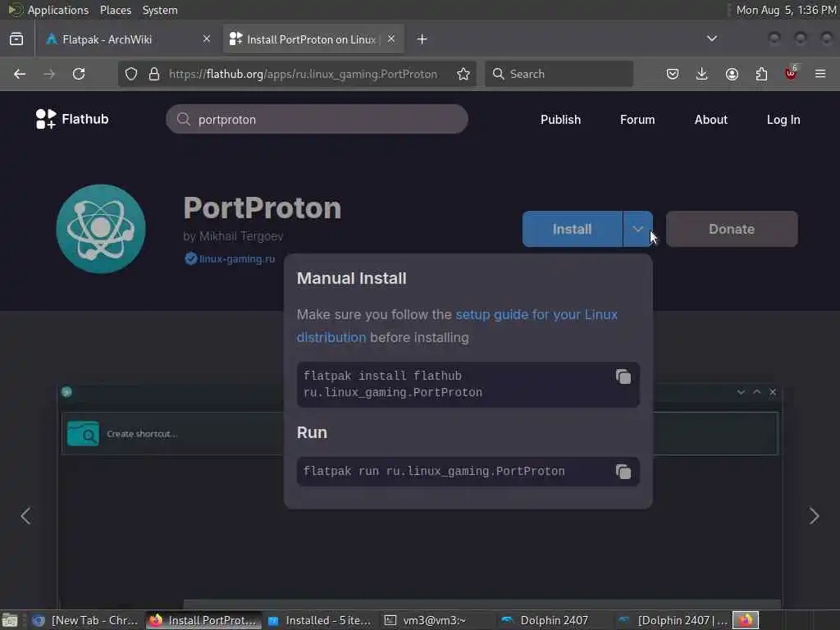Show next screenshot in carousel
Viewport: 840px width, 630px height.
pos(814,517)
